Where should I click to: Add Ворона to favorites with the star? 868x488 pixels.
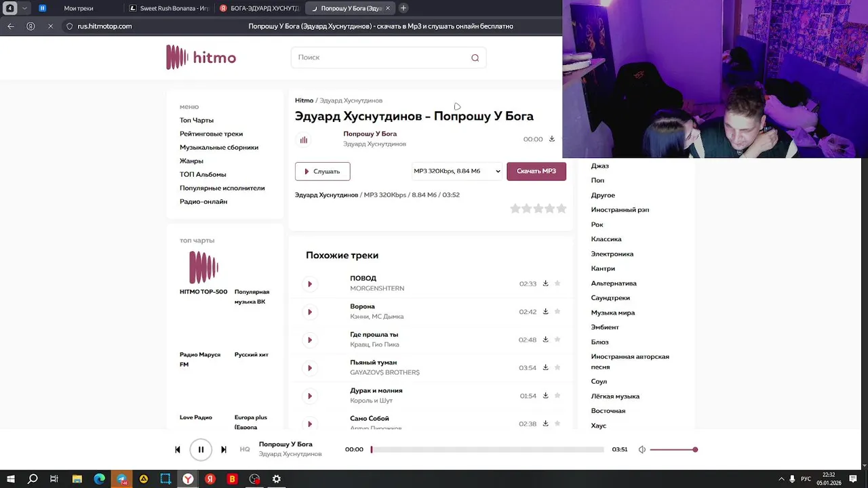557,311
